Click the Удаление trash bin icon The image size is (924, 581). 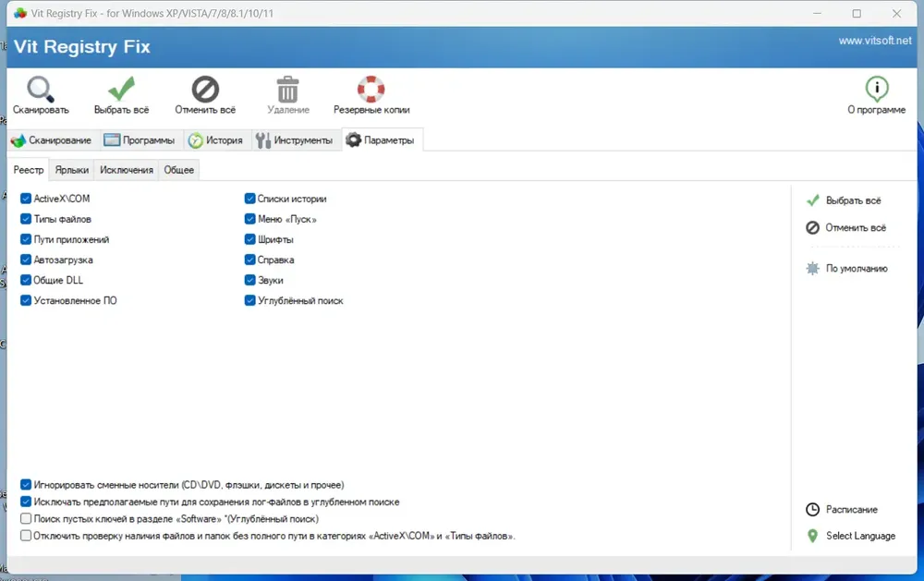288,90
